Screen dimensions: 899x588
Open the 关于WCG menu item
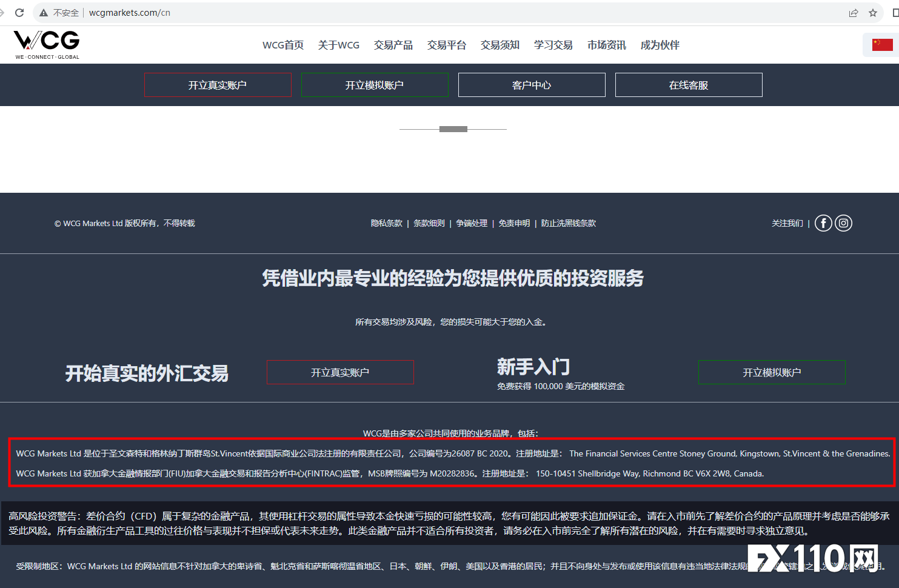point(339,45)
